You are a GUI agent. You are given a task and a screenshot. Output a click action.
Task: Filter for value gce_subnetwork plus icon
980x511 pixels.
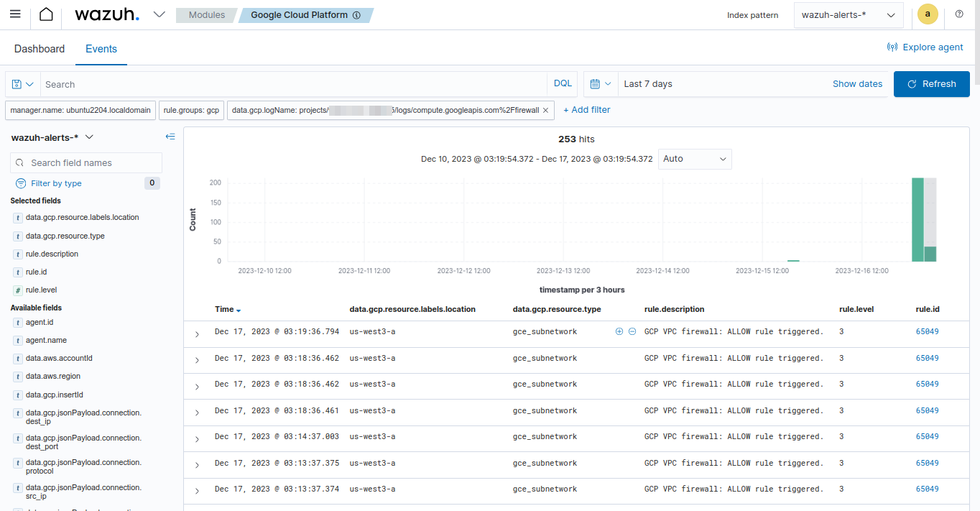(619, 331)
